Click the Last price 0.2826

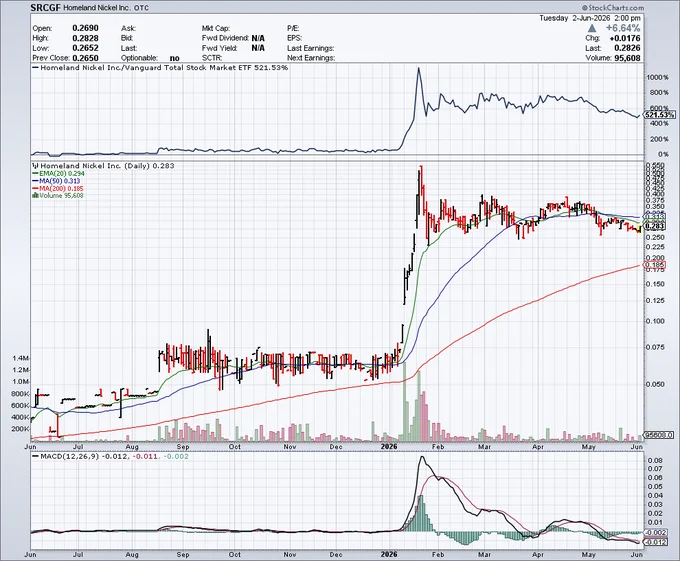coord(627,48)
